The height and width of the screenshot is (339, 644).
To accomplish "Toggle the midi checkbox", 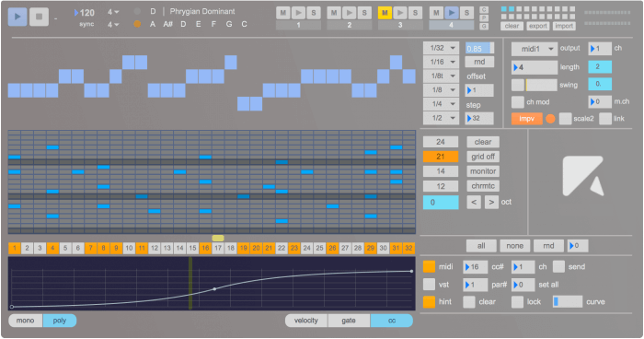I will point(430,266).
